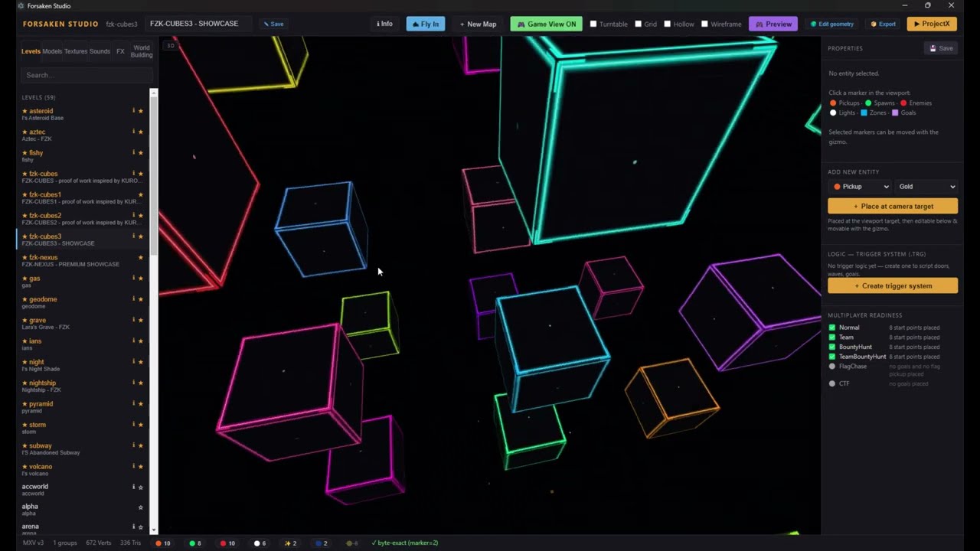Open the Info panel button

click(x=385, y=24)
